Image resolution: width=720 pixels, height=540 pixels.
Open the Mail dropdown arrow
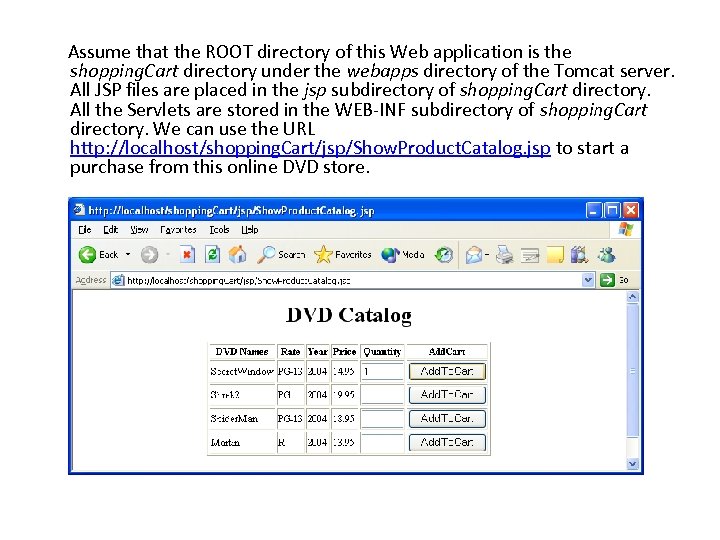(x=487, y=254)
